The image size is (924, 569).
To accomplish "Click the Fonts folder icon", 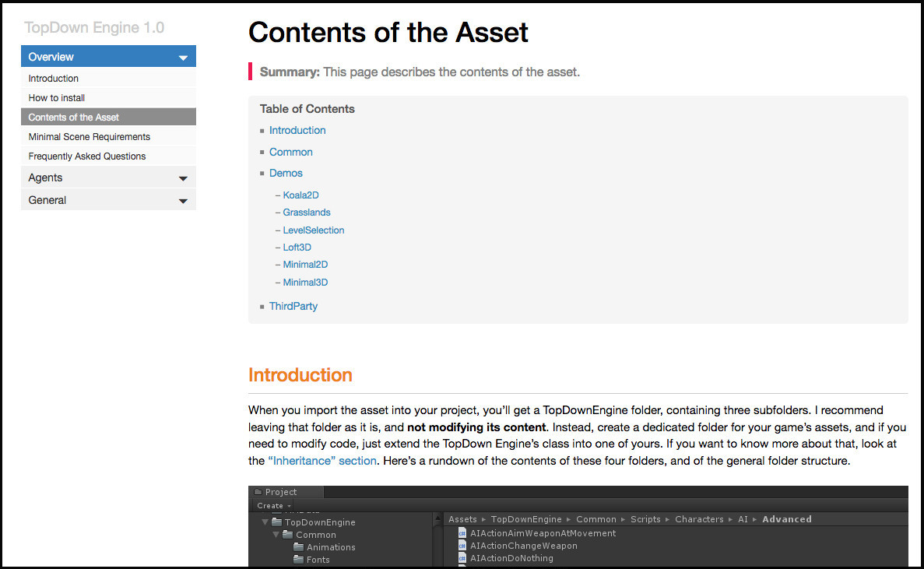I will (x=299, y=560).
